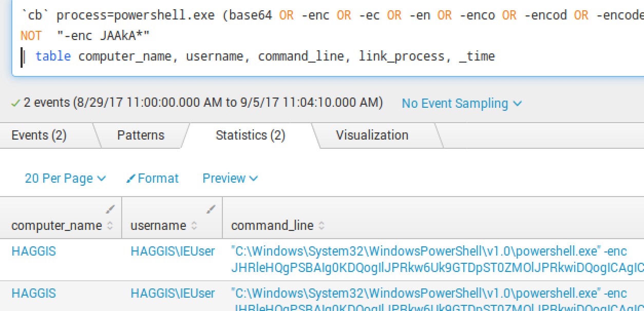644x311 pixels.
Task: Open the Visualization tab
Action: tap(372, 135)
